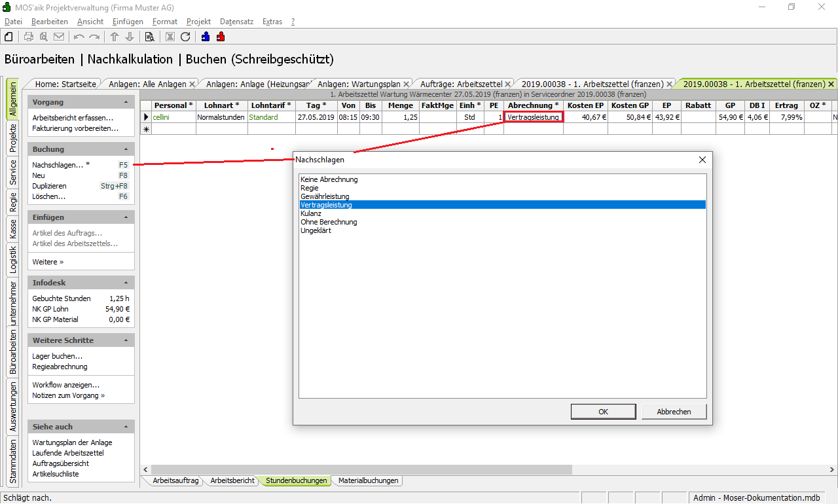Click the print icon in toolbar
The width and height of the screenshot is (838, 504).
pyautogui.click(x=29, y=37)
